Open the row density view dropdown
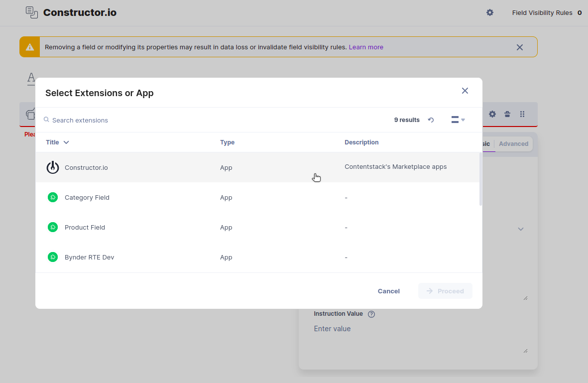This screenshot has width=588, height=383. click(458, 120)
